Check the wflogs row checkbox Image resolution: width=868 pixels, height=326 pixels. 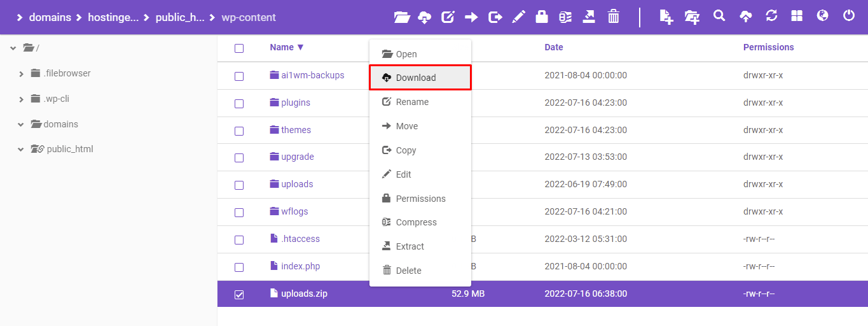[239, 213]
